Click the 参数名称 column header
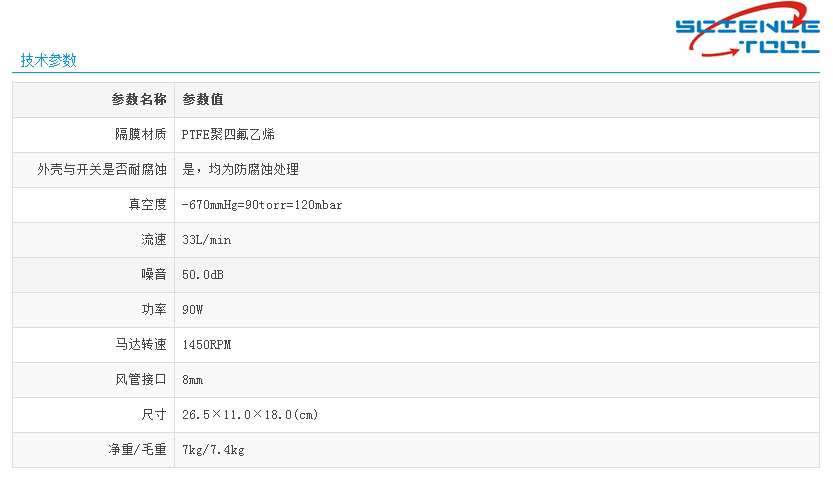 [139, 100]
